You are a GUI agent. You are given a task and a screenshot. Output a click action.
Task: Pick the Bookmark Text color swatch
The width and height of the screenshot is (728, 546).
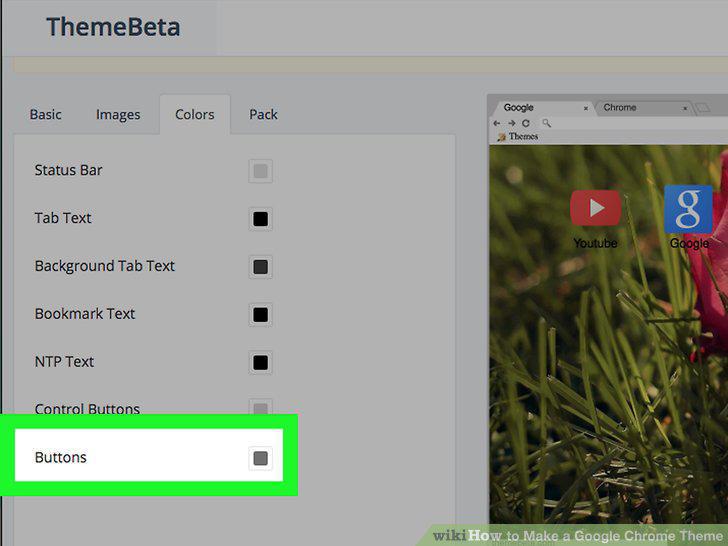coord(260,314)
